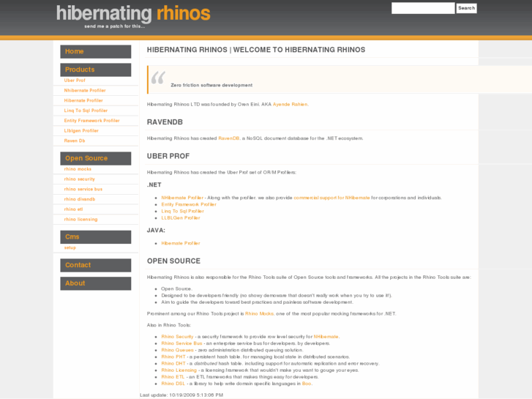Open the Rhino ETL list link
532x399 pixels.
pyautogui.click(x=173, y=377)
